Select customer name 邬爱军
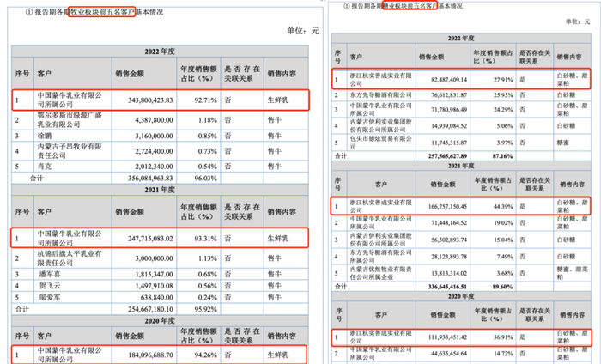The image size is (601, 364). [x=50, y=297]
